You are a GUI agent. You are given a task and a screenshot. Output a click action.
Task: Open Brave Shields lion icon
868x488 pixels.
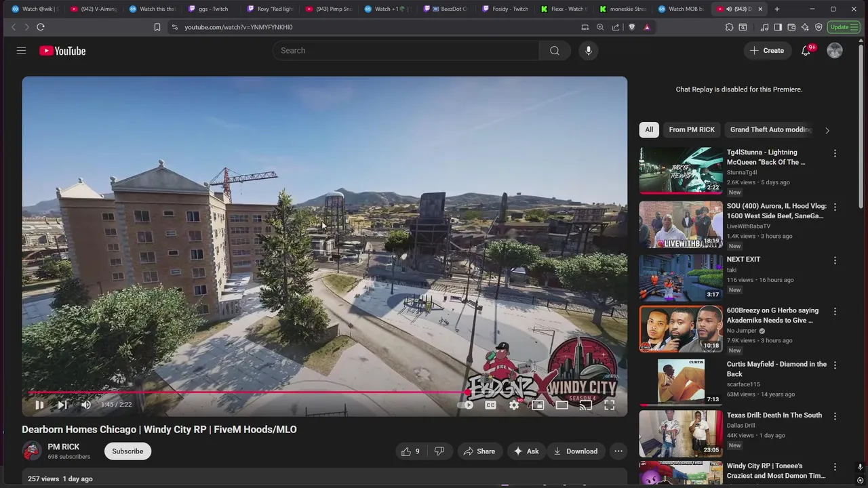tap(632, 27)
